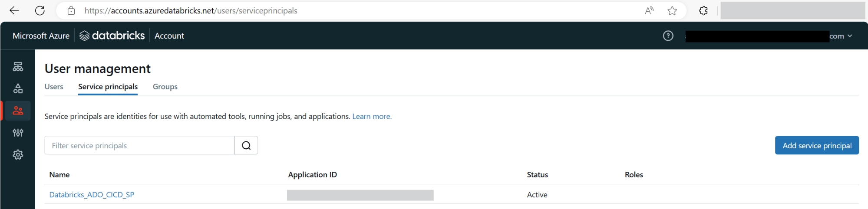
Task: Click the browser refresh icon
Action: 40,11
